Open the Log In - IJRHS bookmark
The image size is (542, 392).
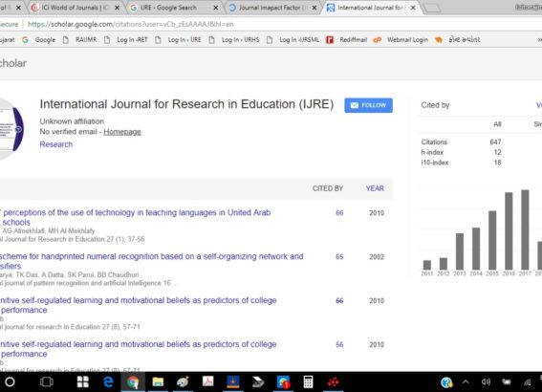click(x=234, y=40)
